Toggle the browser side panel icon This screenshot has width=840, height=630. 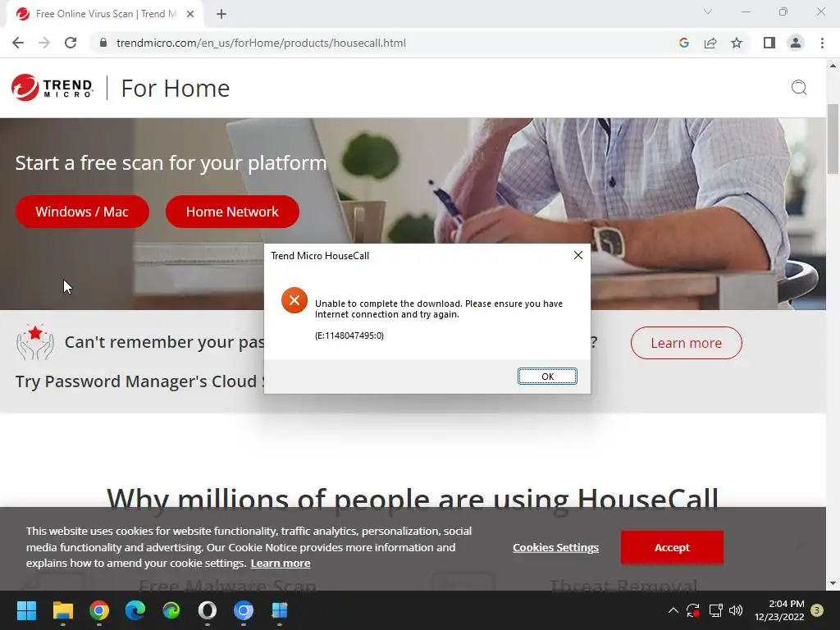(769, 43)
